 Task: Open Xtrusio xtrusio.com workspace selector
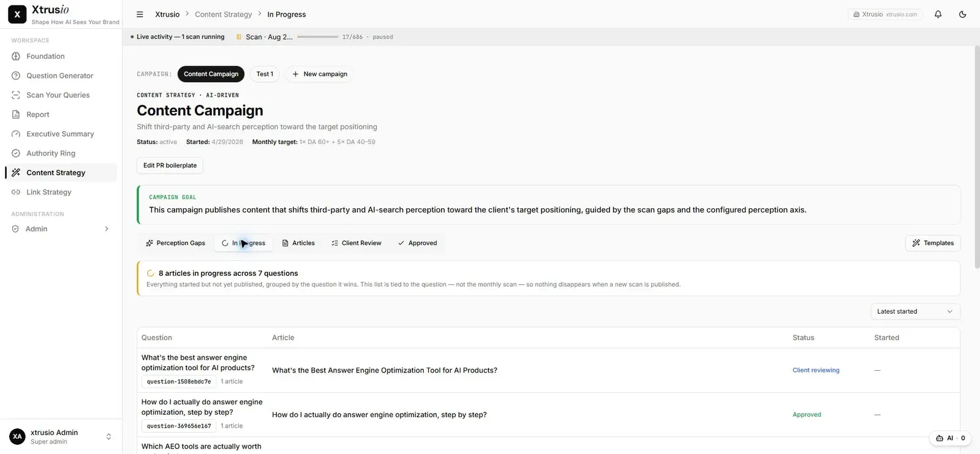click(x=885, y=14)
